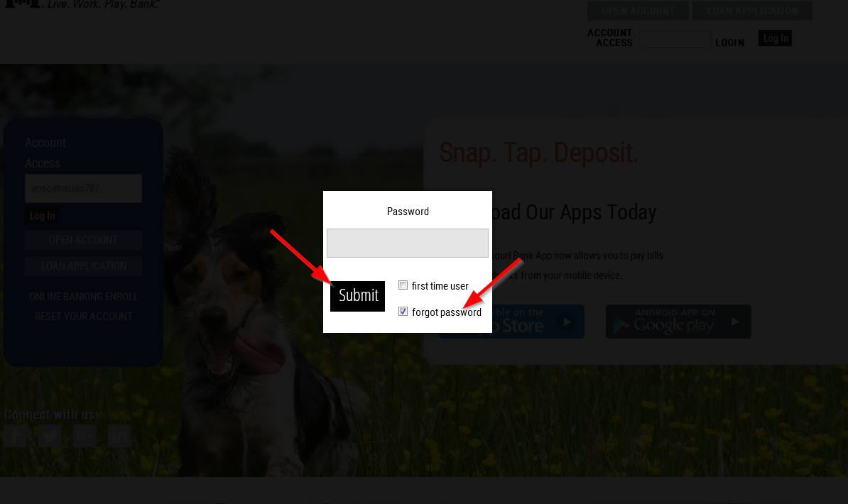Image resolution: width=848 pixels, height=504 pixels.
Task: Click the Facebook social icon
Action: point(15,436)
